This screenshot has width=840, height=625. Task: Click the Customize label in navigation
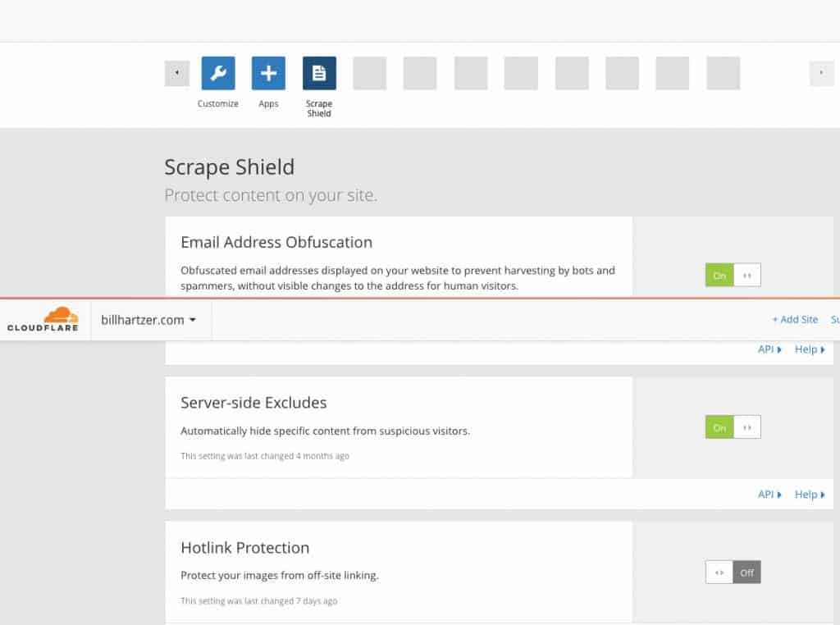point(218,104)
